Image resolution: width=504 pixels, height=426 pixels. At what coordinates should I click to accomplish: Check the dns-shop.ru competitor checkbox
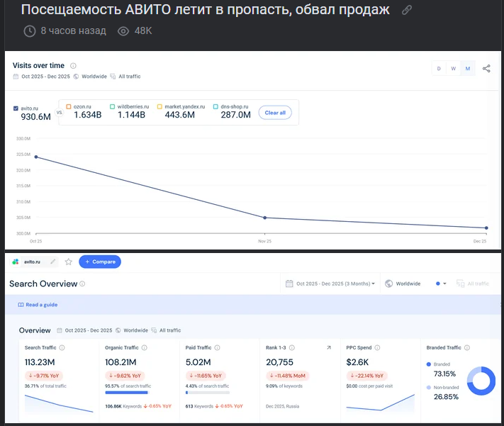pyautogui.click(x=215, y=107)
